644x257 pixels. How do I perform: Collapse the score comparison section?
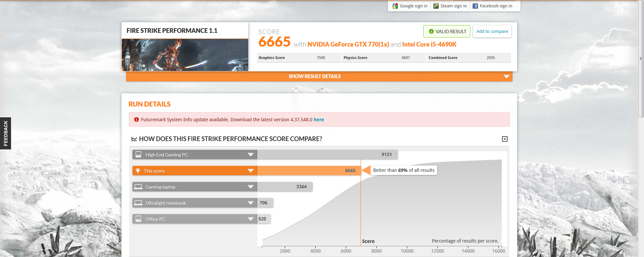(505, 139)
